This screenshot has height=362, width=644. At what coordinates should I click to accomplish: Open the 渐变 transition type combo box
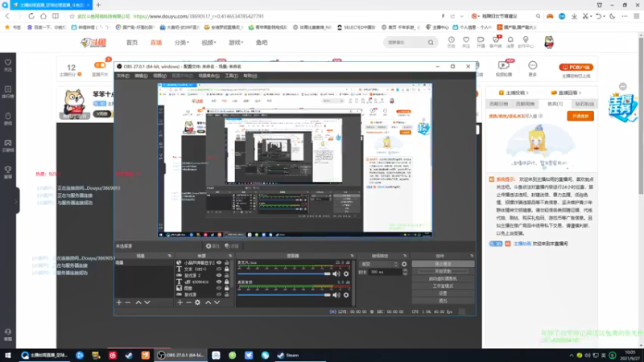tap(378, 265)
